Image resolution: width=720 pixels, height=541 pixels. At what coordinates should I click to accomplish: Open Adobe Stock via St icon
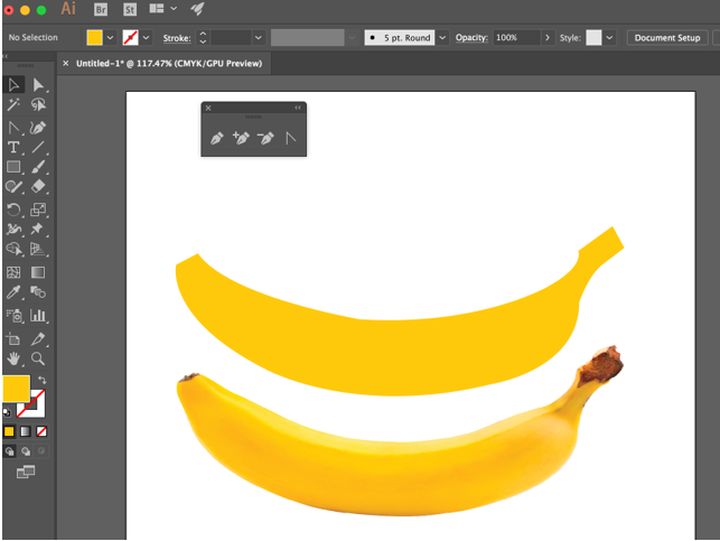130,10
